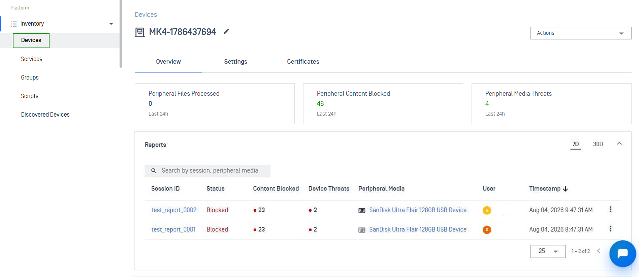
Task: Click Blocked status for test_report_0001
Action: (217, 229)
